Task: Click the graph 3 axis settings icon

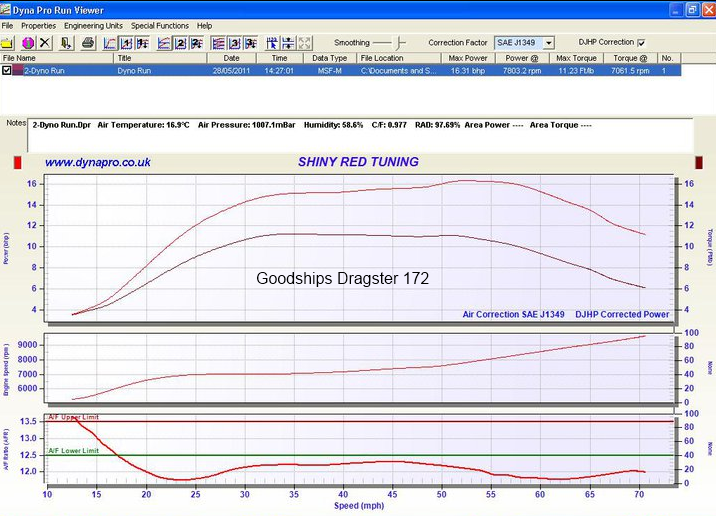Action: [251, 43]
